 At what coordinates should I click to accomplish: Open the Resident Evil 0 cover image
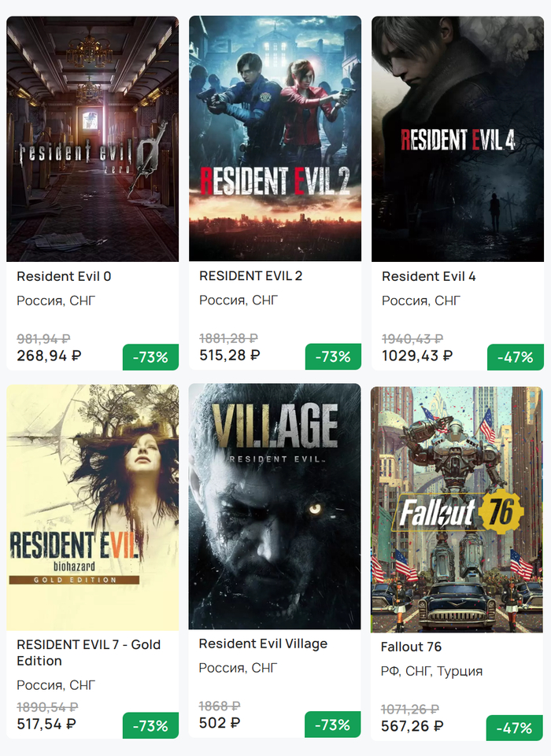92,139
